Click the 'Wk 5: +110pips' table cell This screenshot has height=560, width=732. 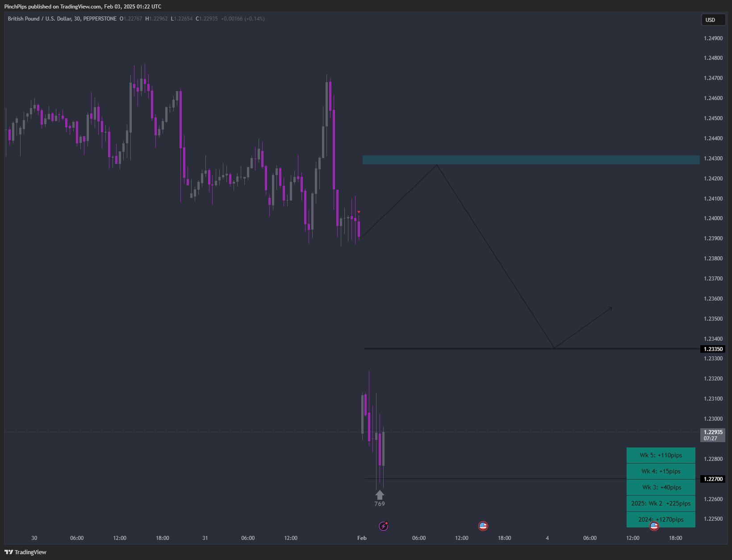click(661, 456)
